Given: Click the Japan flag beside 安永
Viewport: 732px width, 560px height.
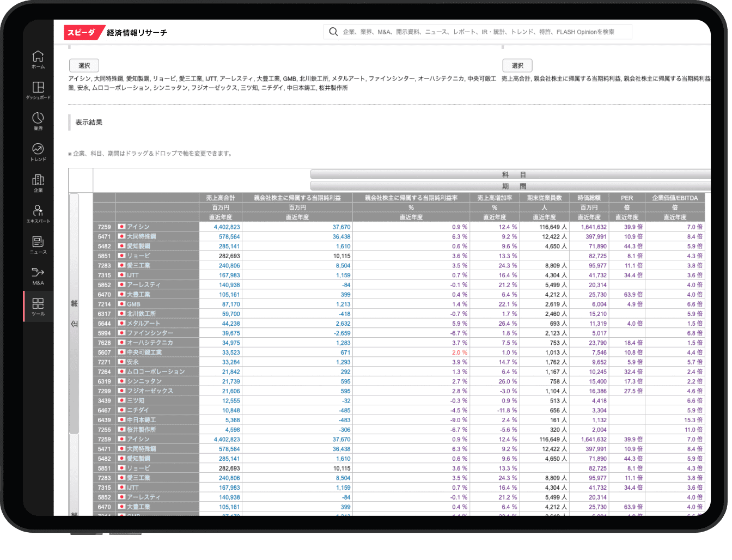Looking at the screenshot, I should [x=122, y=362].
